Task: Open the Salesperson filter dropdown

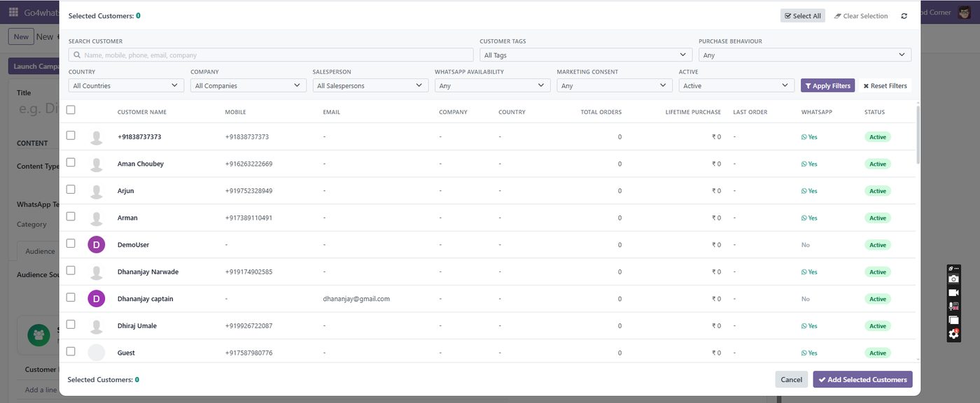Action: 370,85
